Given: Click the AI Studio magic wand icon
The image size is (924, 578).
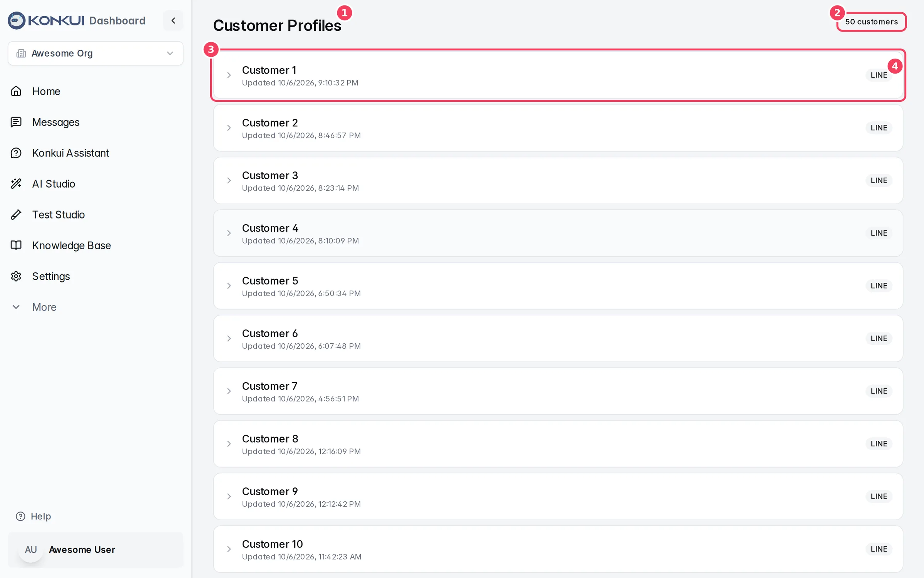Looking at the screenshot, I should coord(16,184).
